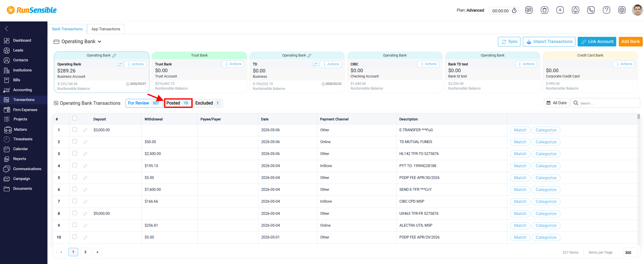
Task: Click link icon in TD MUTUAL FUNDS row
Action: pyautogui.click(x=85, y=142)
